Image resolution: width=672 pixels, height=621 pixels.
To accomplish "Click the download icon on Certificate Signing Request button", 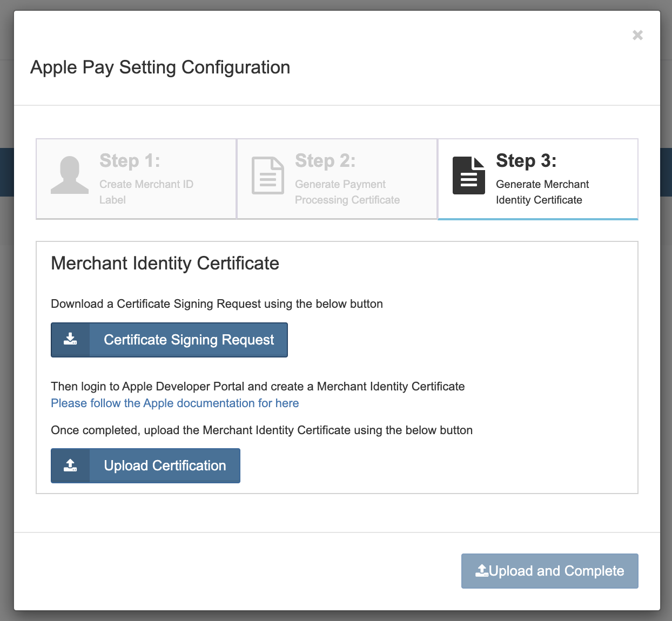I will click(70, 339).
